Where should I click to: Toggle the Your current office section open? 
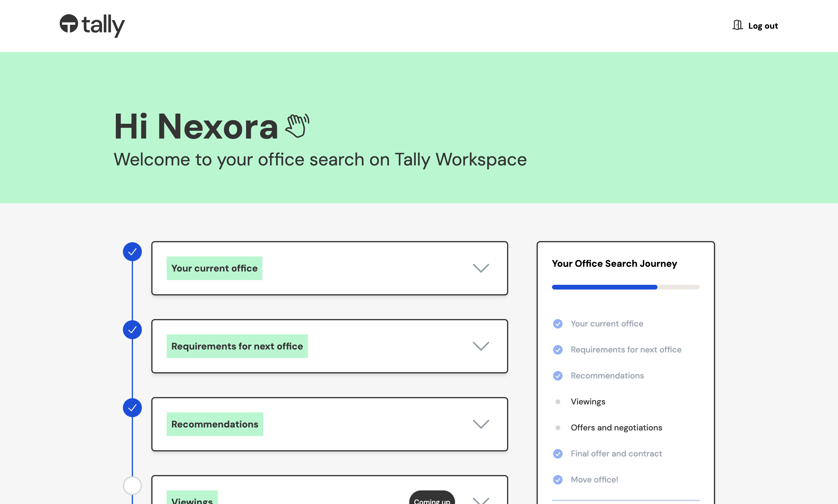point(482,268)
